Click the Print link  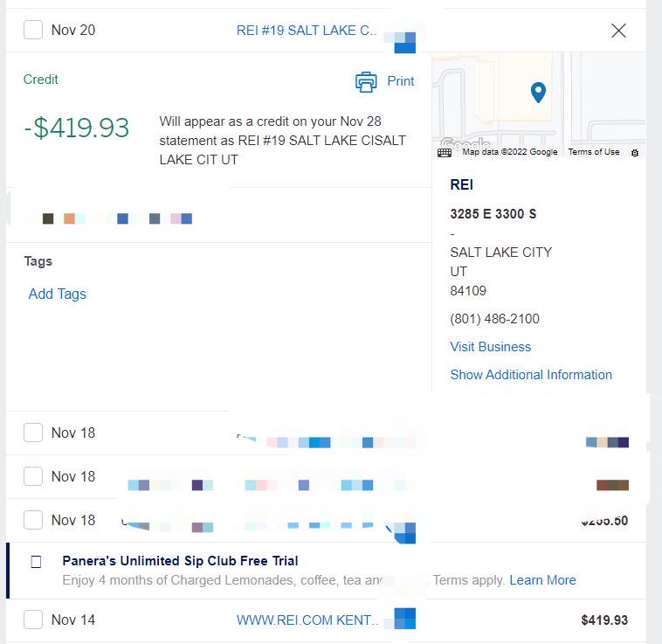coord(401,81)
